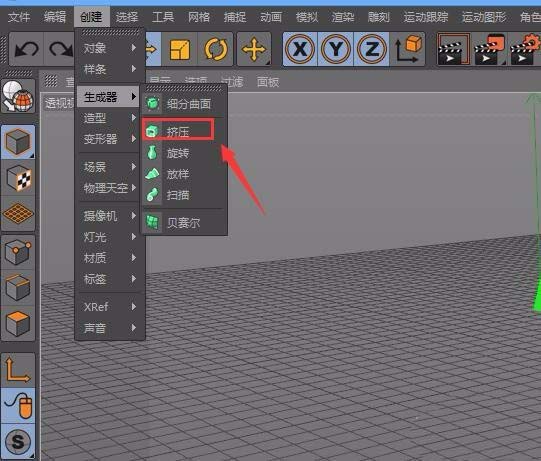The height and width of the screenshot is (461, 541).
Task: Choose 扫描 sweep generator
Action: 184,195
